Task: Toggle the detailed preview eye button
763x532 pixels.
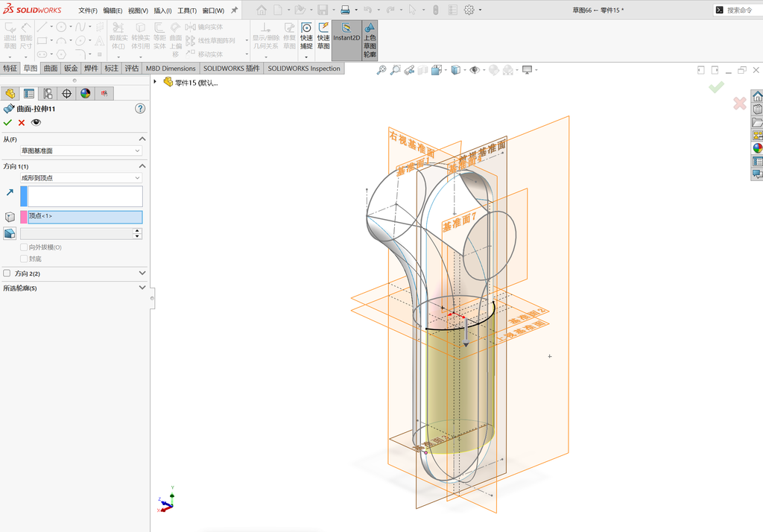Action: (x=36, y=123)
